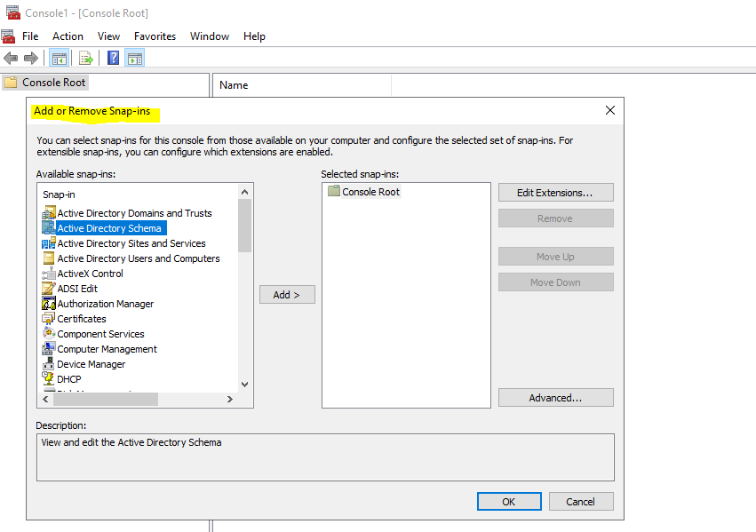Click the Description text box
Image resolution: width=756 pixels, height=532 pixels.
(x=325, y=457)
